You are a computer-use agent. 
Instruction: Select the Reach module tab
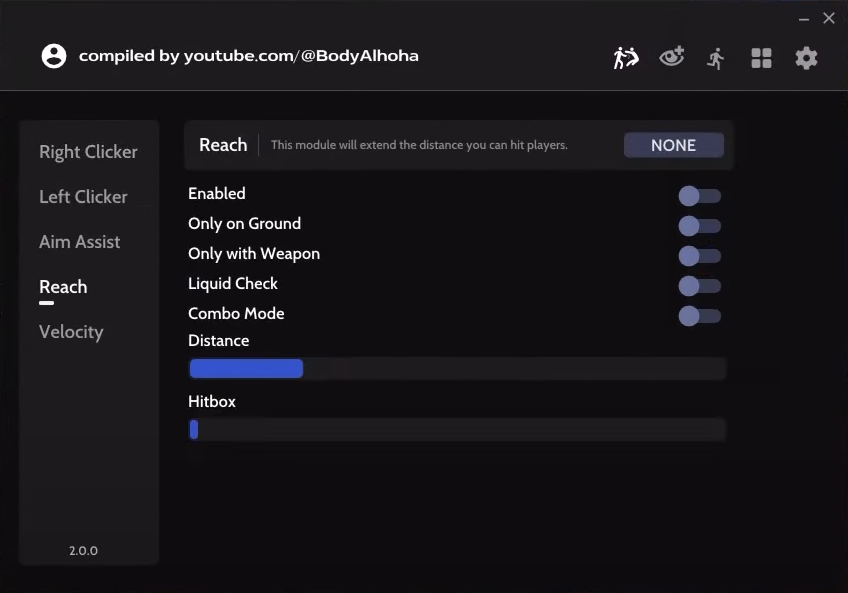[63, 287]
